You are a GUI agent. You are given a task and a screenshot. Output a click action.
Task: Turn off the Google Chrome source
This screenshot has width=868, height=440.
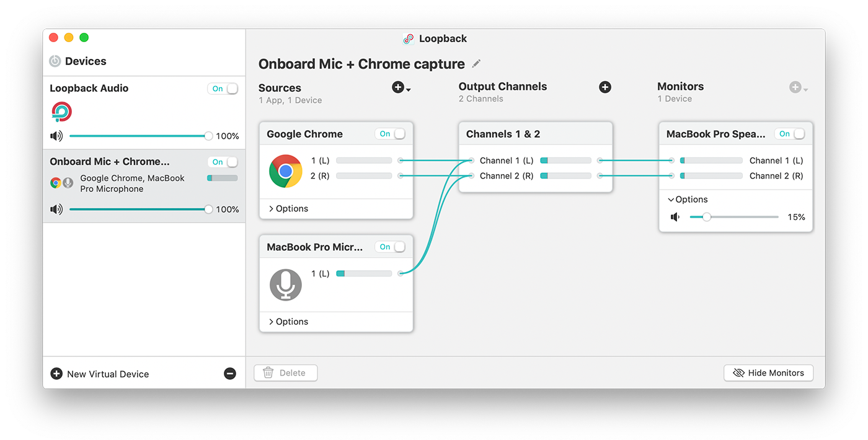click(391, 134)
